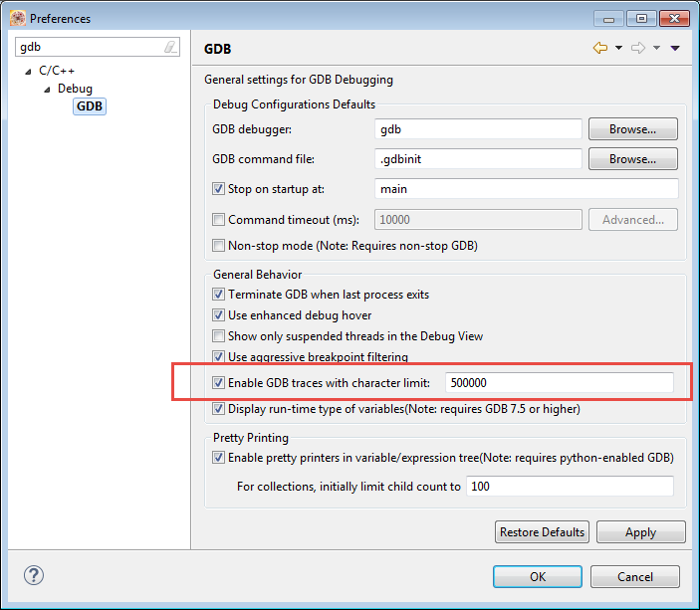Open the Forward history dropdown arrow
The height and width of the screenshot is (610, 700).
[657, 48]
